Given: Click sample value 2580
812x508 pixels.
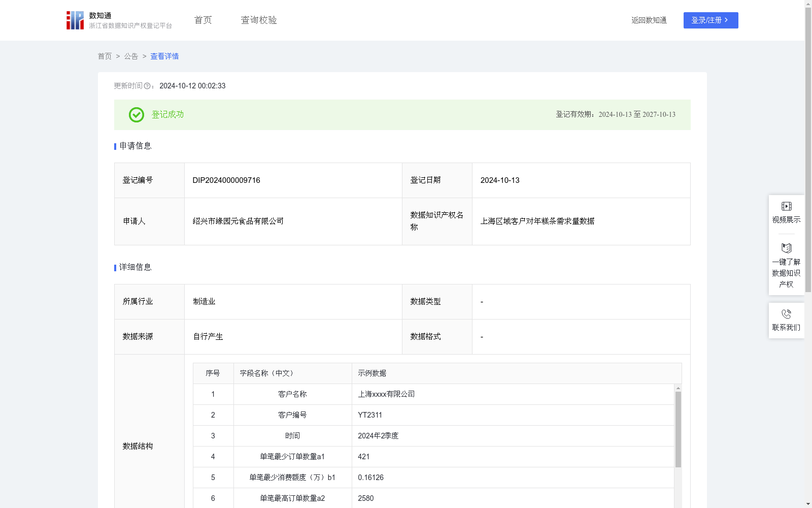Looking at the screenshot, I should click(x=366, y=498).
